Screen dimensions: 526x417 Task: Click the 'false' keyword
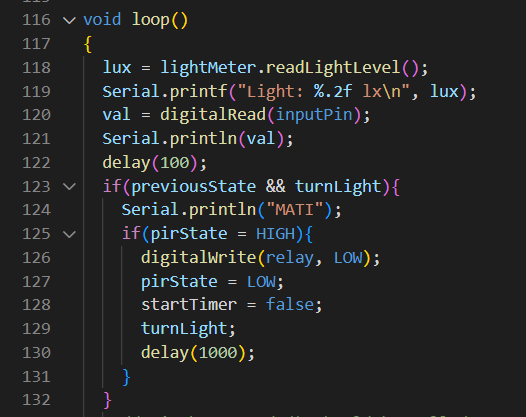(290, 305)
